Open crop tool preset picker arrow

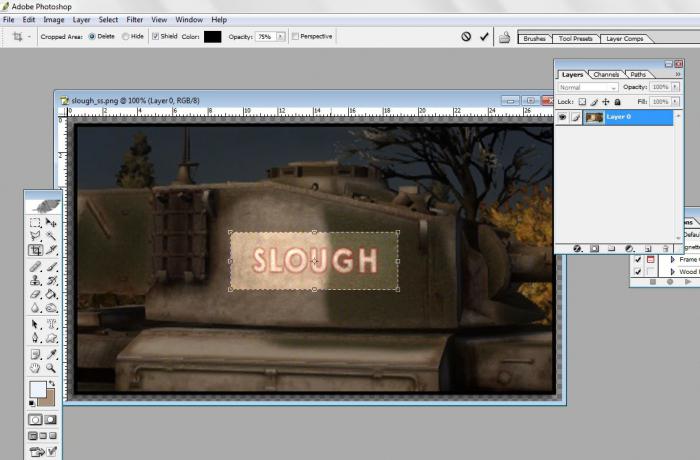[29, 37]
